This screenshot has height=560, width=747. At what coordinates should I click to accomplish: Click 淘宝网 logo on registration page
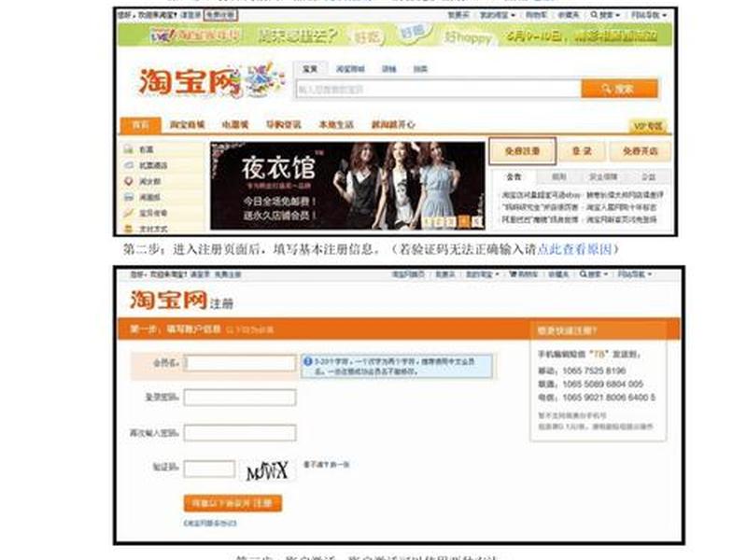click(168, 300)
